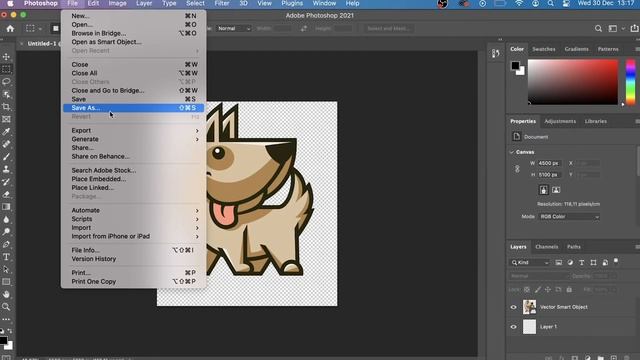Select the Lasso tool
The image size is (640, 360).
[6, 82]
